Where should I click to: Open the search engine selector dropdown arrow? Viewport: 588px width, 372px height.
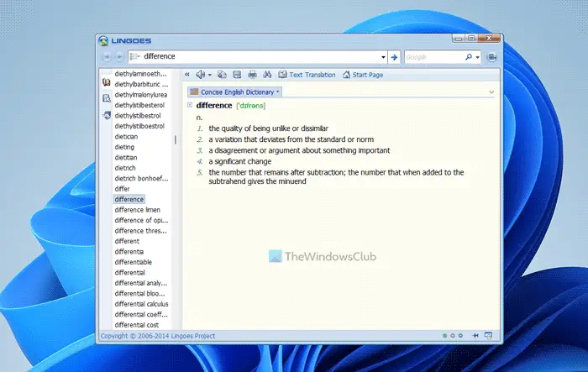[x=477, y=57]
